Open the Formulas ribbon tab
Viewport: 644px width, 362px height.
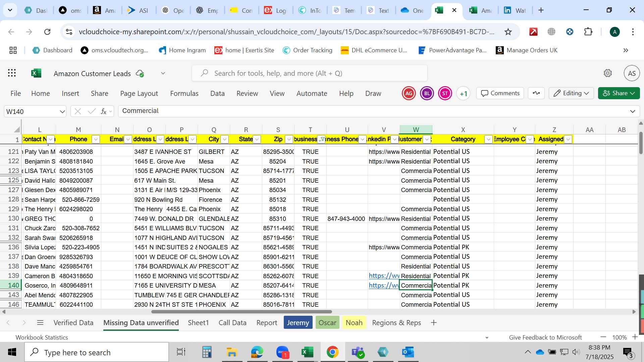[184, 94]
